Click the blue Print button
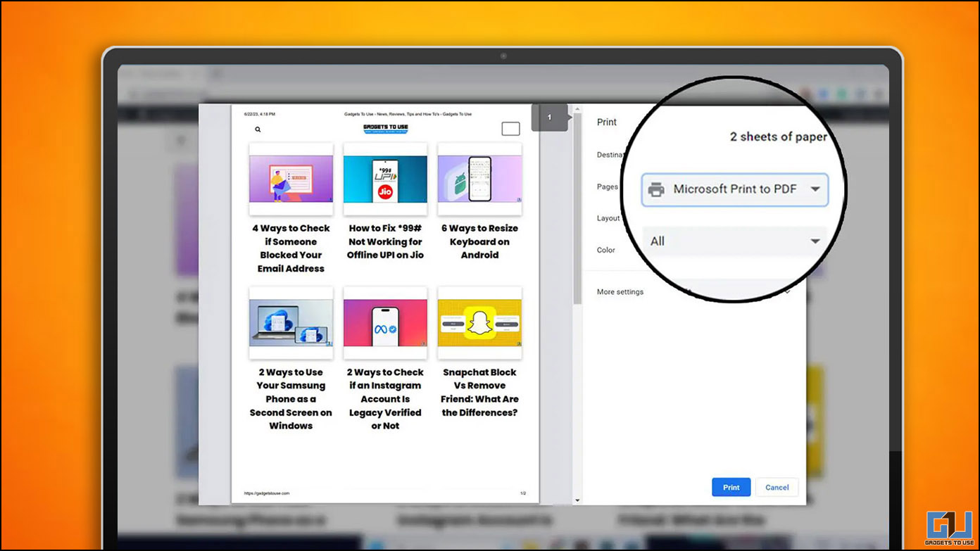This screenshot has height=551, width=980. pos(731,487)
